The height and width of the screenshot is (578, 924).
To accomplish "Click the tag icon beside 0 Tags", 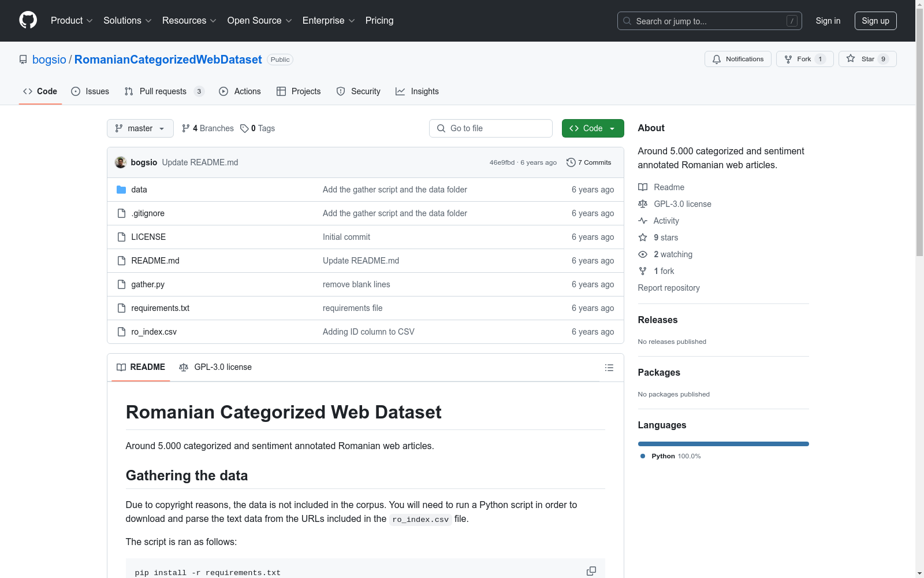I will [x=244, y=128].
